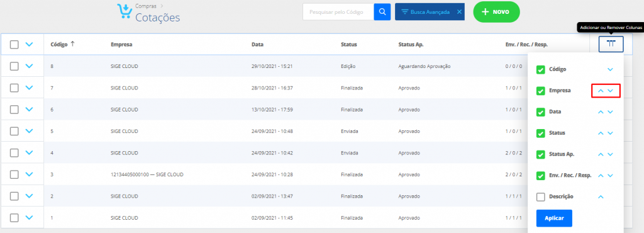Select checkbox for quotation 5
Screen dimensions: 644x233
[14, 131]
